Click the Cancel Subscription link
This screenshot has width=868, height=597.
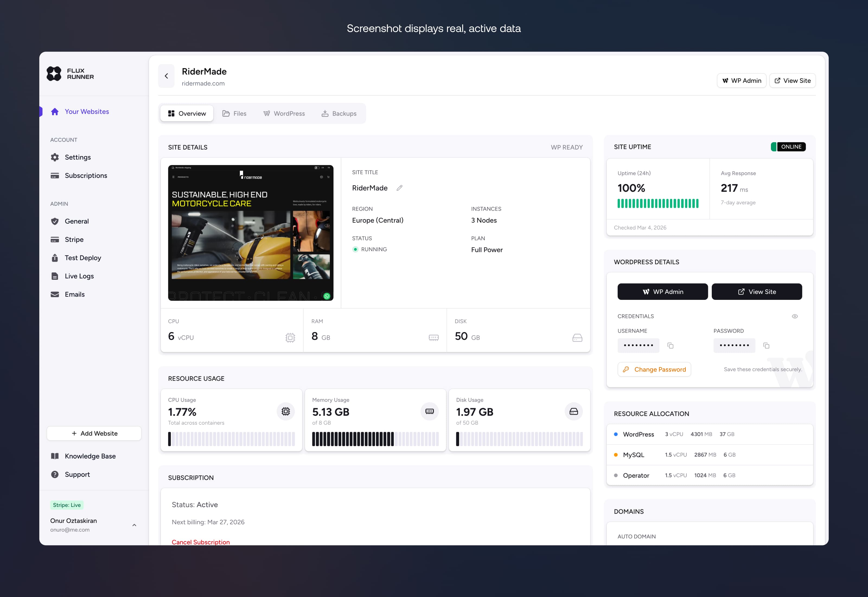point(200,542)
